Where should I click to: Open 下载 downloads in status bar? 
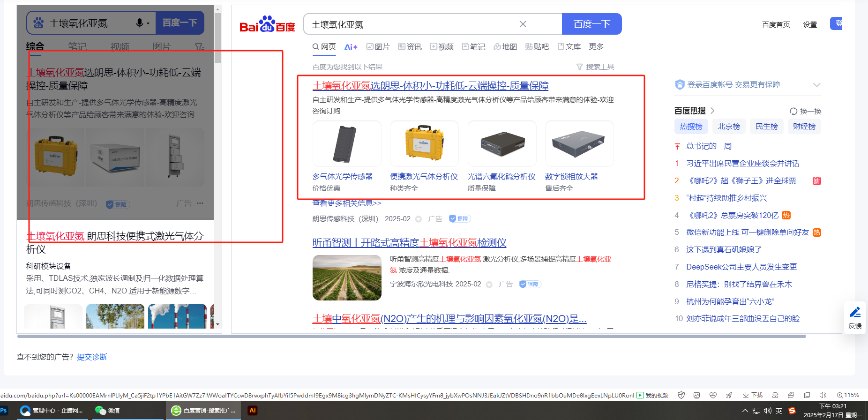[x=753, y=395]
